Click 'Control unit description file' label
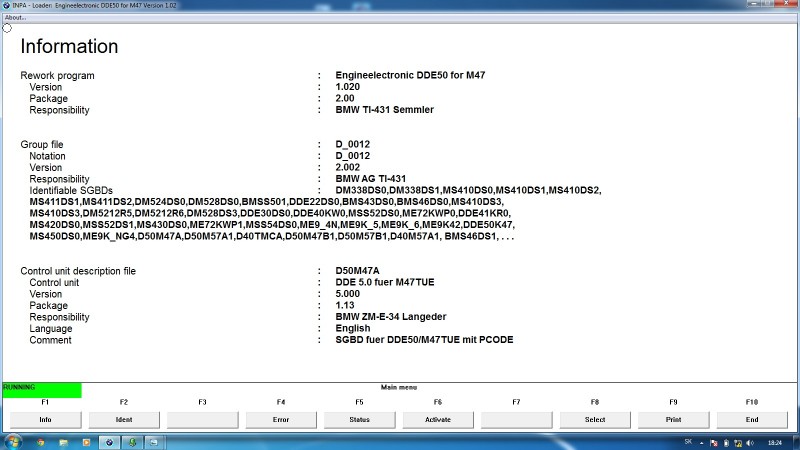Viewport: 800px width, 450px height. 78,271
